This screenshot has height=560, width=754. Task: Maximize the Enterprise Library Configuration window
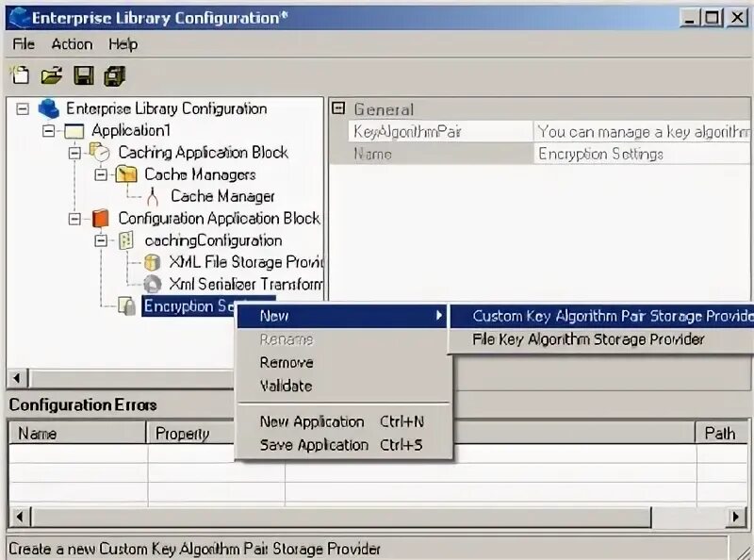click(712, 18)
